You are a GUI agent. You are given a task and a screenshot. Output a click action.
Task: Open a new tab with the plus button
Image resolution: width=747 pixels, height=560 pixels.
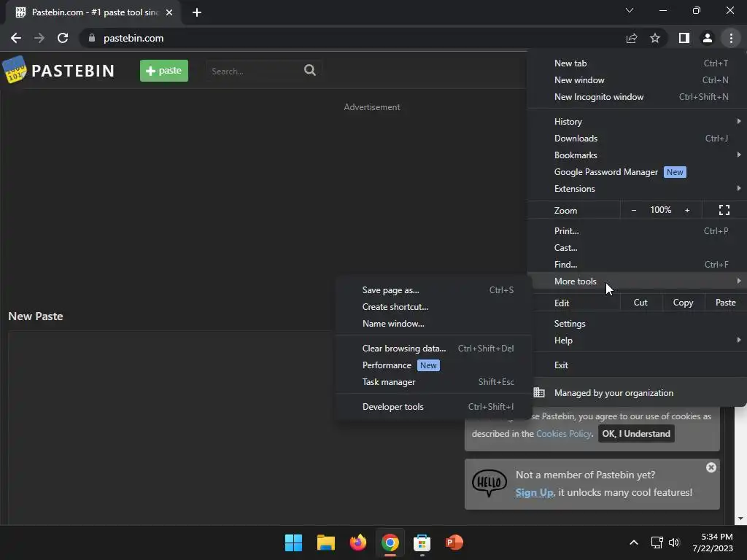pyautogui.click(x=197, y=12)
